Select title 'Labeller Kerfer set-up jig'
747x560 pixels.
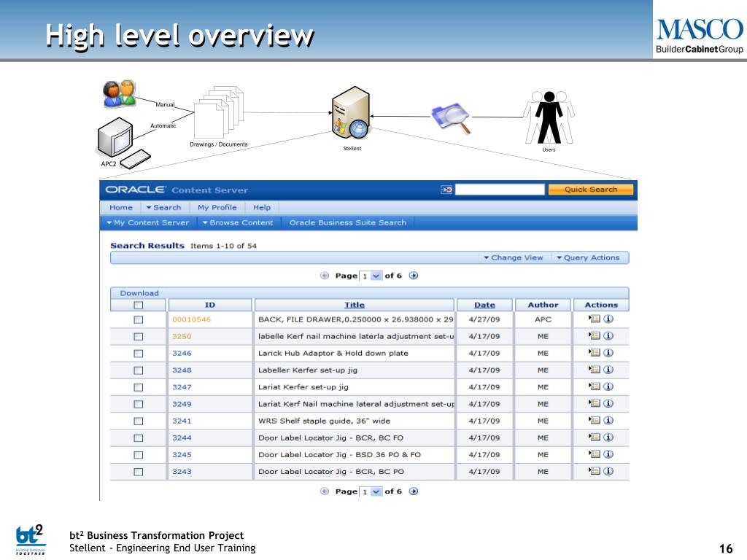click(308, 370)
